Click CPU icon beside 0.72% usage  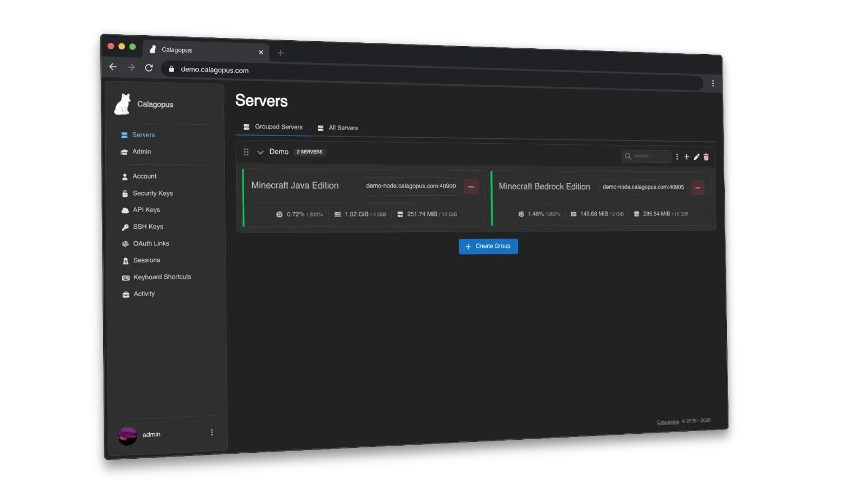279,215
